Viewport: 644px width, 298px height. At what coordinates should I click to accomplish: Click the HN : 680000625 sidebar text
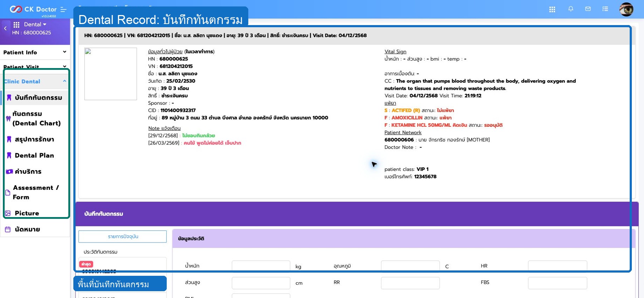(x=31, y=33)
